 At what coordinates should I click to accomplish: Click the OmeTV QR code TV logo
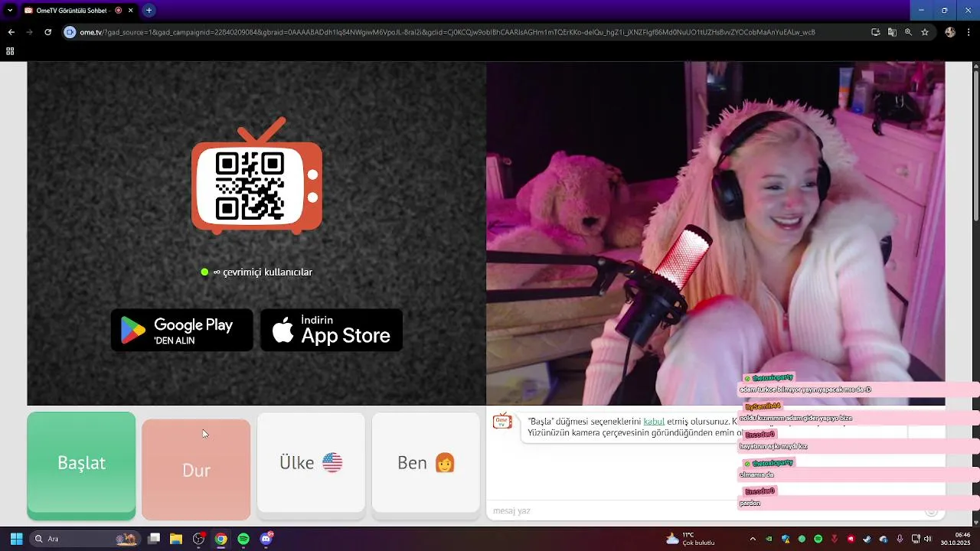pyautogui.click(x=256, y=175)
